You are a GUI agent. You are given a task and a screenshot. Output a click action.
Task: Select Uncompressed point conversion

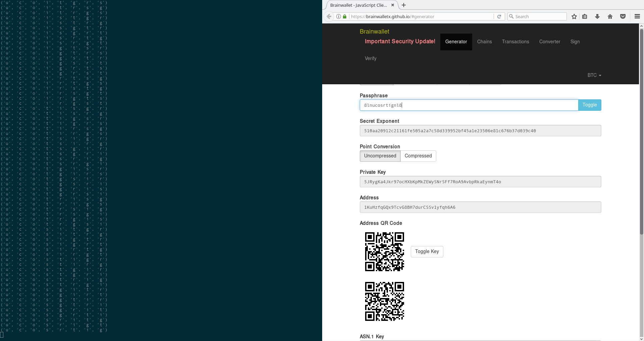(x=380, y=156)
